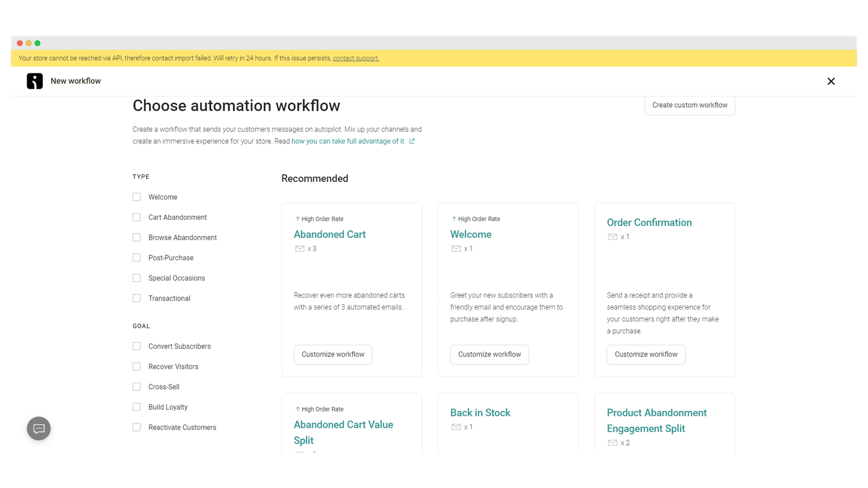Open the Abandoned Cart workflow title

(330, 234)
